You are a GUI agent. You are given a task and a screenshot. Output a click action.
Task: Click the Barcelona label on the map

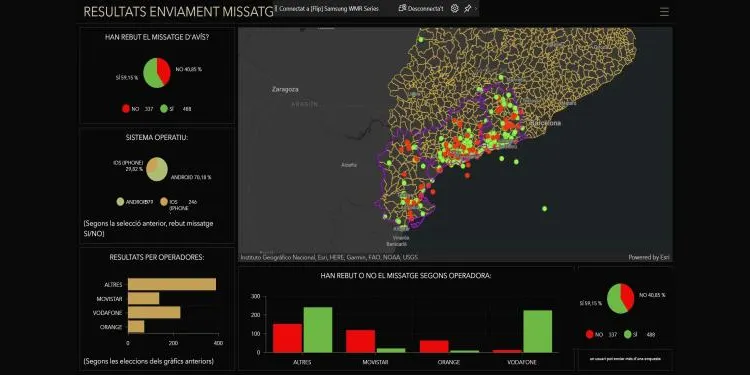click(546, 123)
